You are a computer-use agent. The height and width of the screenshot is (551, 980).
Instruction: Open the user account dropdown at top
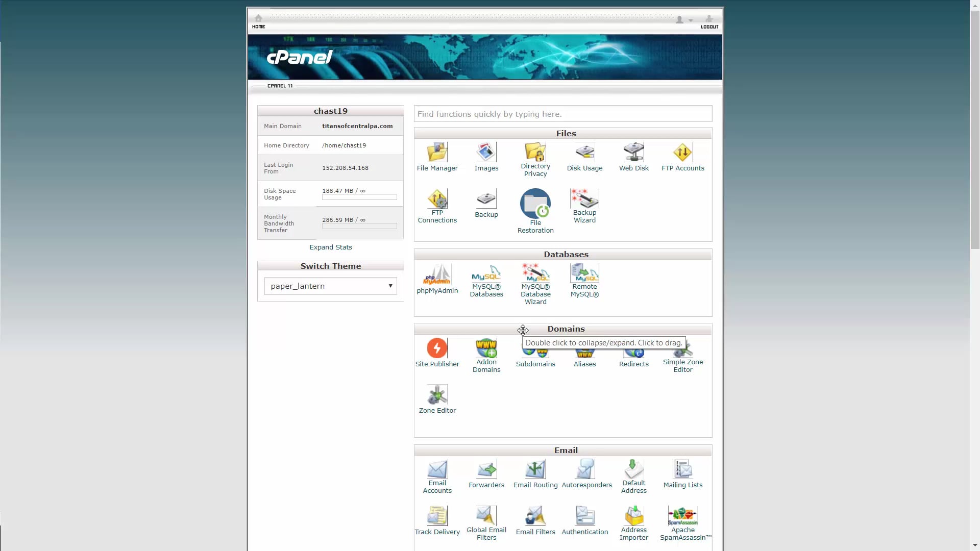coord(683,20)
